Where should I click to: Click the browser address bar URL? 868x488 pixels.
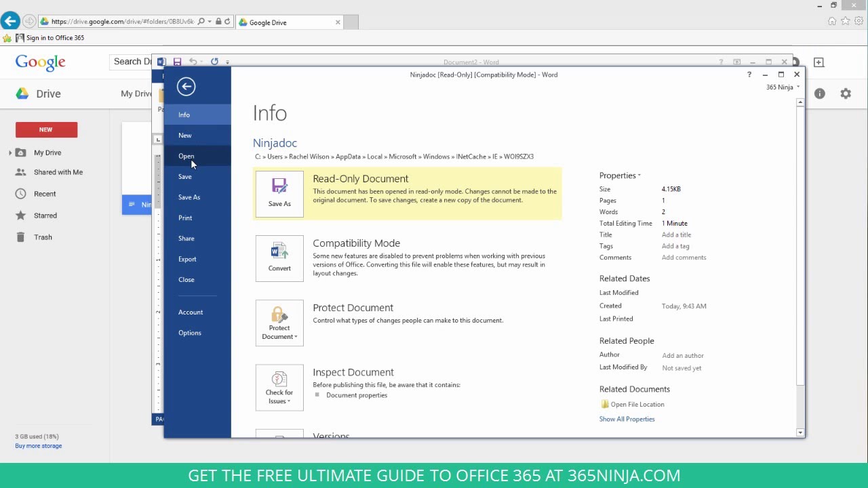pyautogui.click(x=123, y=22)
